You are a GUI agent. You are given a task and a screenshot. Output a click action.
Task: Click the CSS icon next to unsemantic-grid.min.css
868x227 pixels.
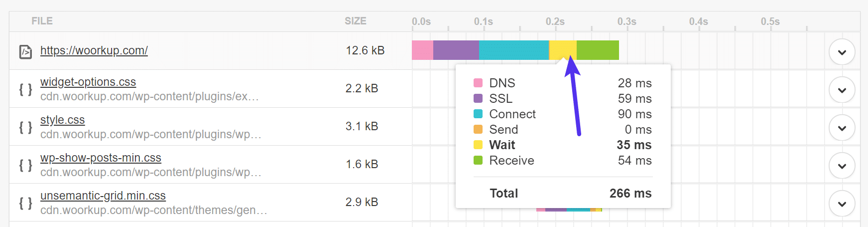[25, 204]
